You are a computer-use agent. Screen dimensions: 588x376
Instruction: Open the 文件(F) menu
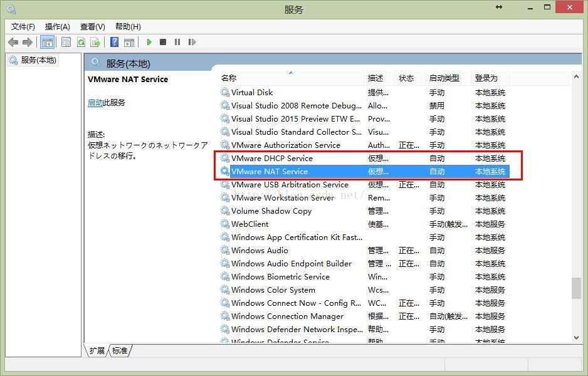point(23,26)
